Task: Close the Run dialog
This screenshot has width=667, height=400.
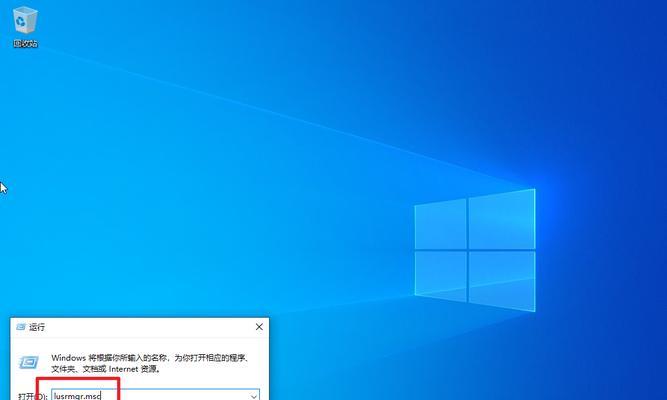Action: coord(259,327)
